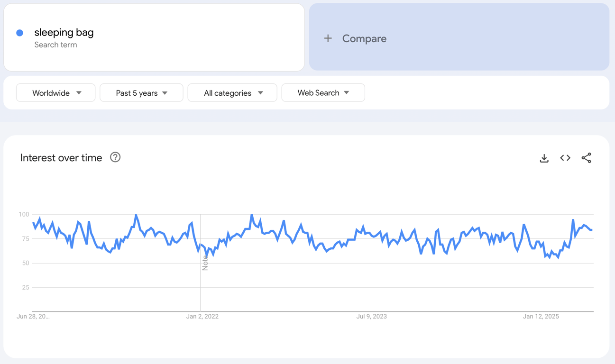Image resolution: width=615 pixels, height=364 pixels.
Task: Open the Web Search type dropdown
Action: [x=323, y=92]
